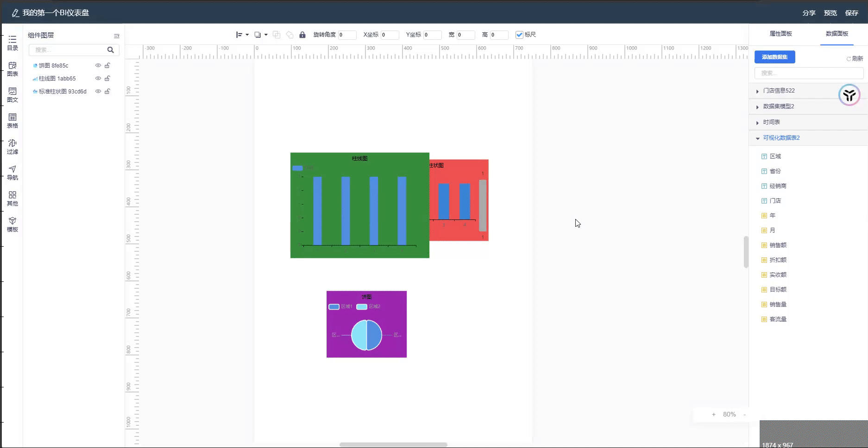Toggle visibility of 饼图 8fe85c layer
The width and height of the screenshot is (868, 448).
(98, 65)
